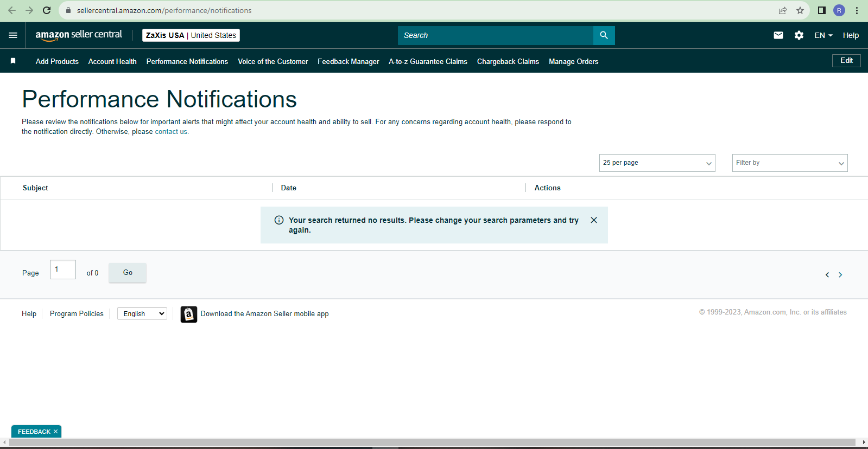Click the horizontal scrollbar at the bottom
868x449 pixels.
click(x=432, y=442)
